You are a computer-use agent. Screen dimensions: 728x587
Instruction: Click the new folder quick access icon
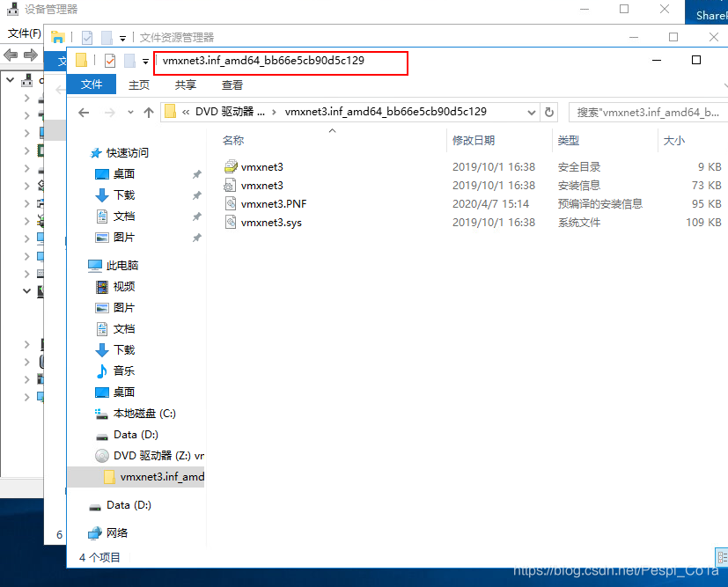129,61
